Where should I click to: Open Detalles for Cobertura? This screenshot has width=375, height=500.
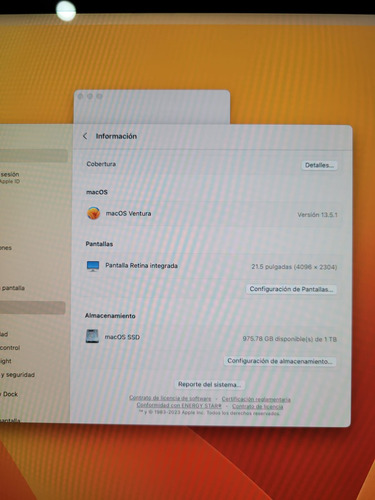[319, 165]
